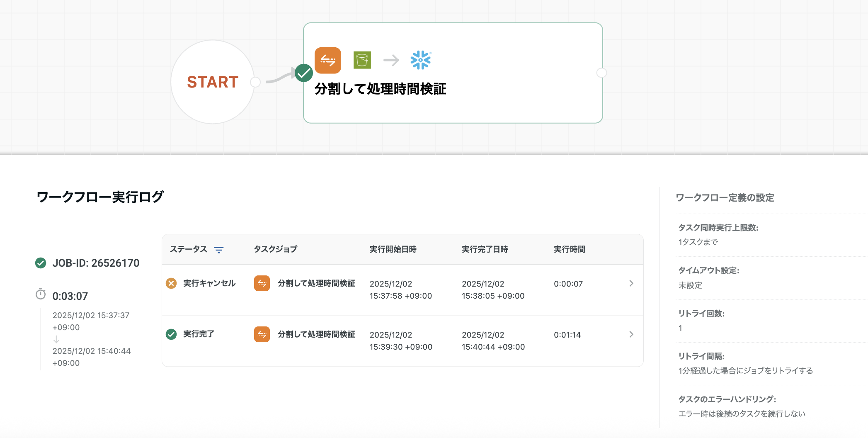868x438 pixels.
Task: Click the task node's right output connector
Action: point(601,73)
